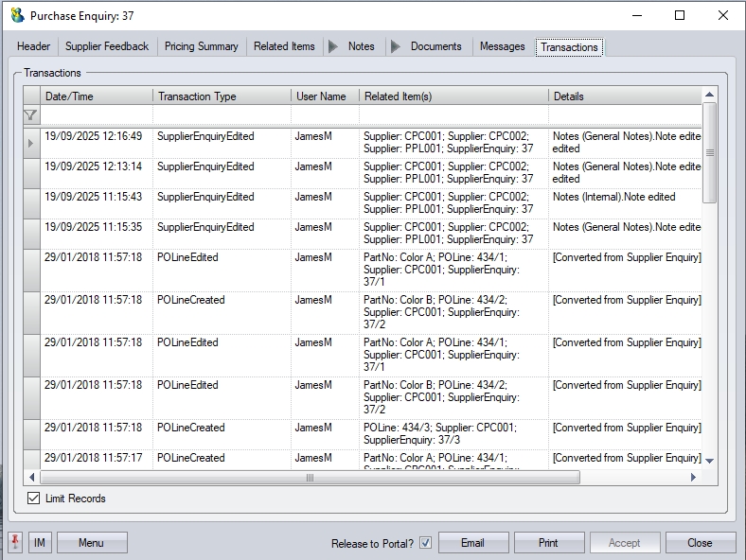The image size is (746, 560).
Task: Open the Pricing Summary tab
Action: tap(201, 46)
